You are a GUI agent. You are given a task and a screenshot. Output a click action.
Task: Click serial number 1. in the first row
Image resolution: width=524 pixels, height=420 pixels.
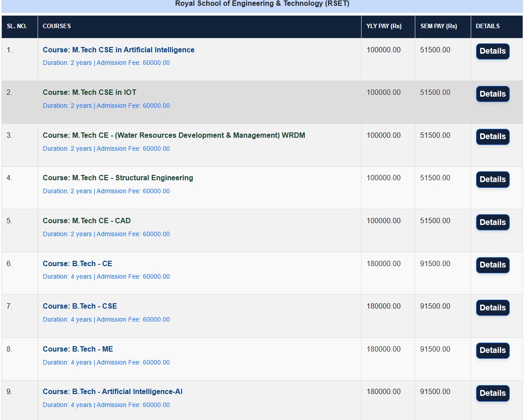click(x=9, y=50)
